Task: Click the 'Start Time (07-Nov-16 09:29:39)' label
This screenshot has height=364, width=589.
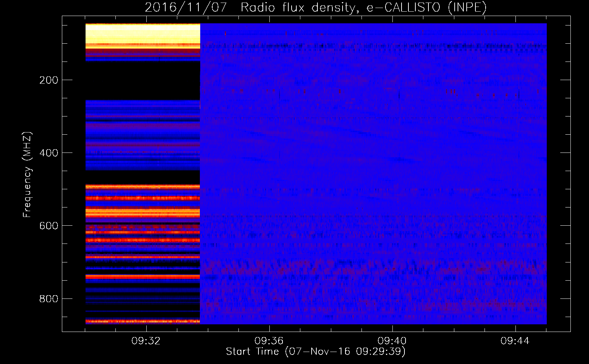Action: click(316, 352)
